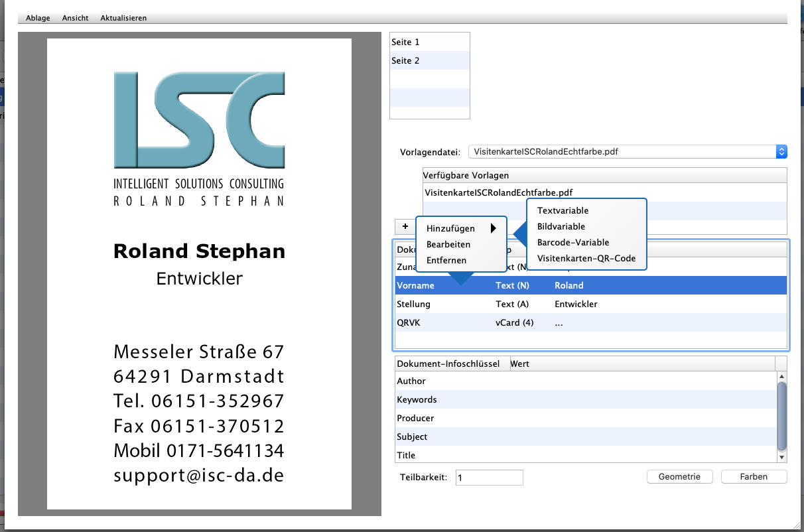Screen dimensions: 804x532
Task: Click the info table scroll-up arrow
Action: click(x=781, y=375)
